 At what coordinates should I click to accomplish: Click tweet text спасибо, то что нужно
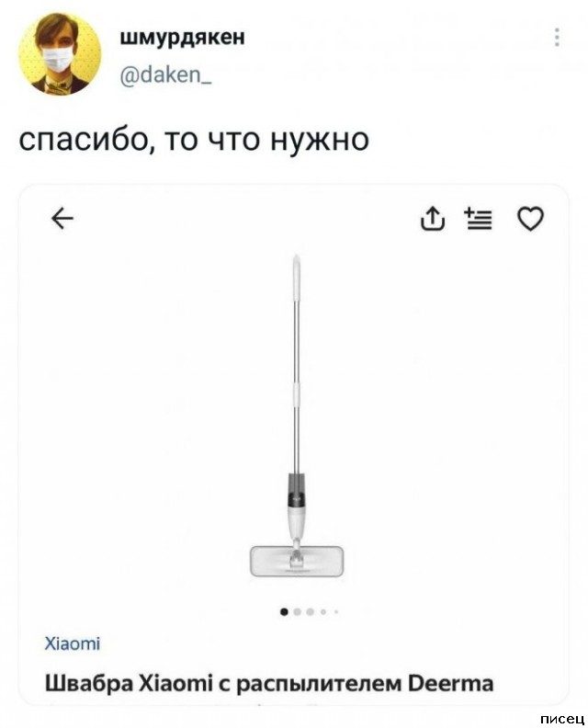(x=194, y=140)
